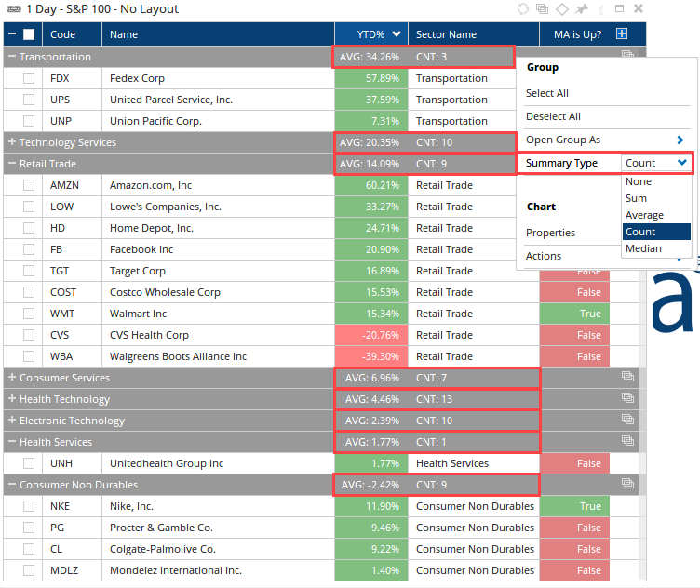Click Procter & Gamble Co. name cell
700x588 pixels.
[219, 528]
